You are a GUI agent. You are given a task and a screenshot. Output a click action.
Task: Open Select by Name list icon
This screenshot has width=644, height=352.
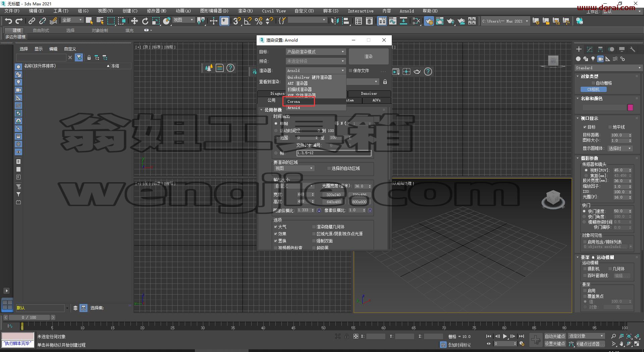pos(100,21)
